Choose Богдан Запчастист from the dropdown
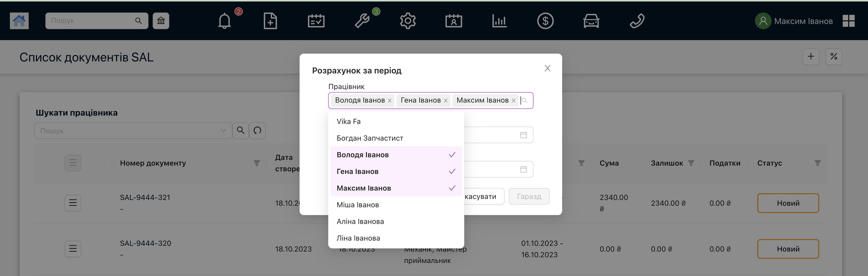 tap(370, 138)
